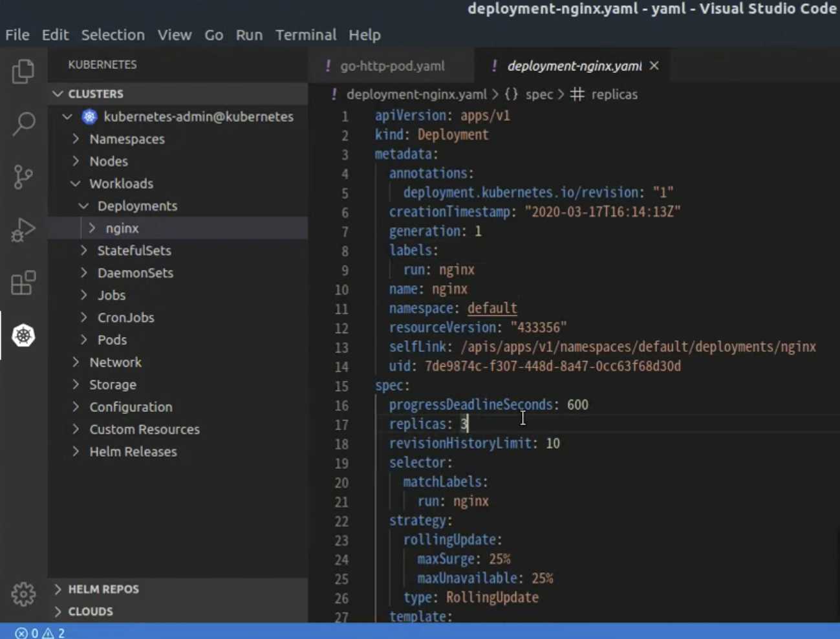Expand the Custom Resources node
Viewport: 840px width, 639px height.
coord(76,429)
